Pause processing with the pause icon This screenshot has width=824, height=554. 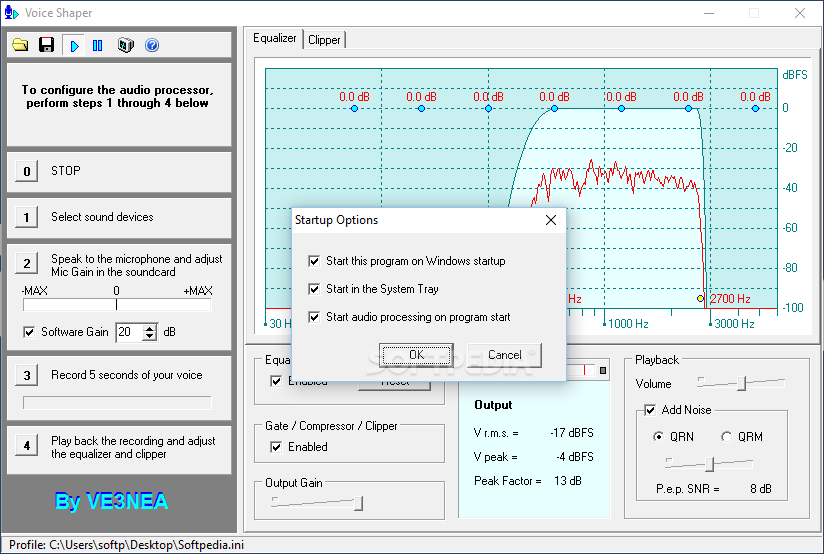tap(98, 46)
